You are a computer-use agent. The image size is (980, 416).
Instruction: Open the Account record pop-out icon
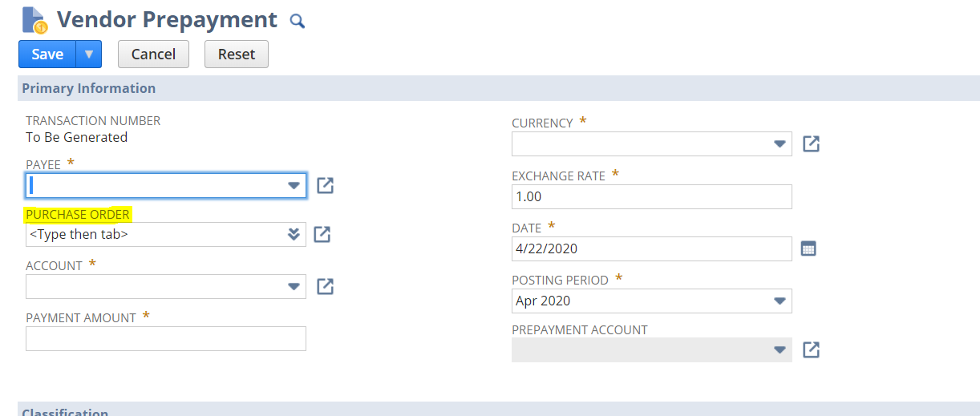click(x=325, y=286)
